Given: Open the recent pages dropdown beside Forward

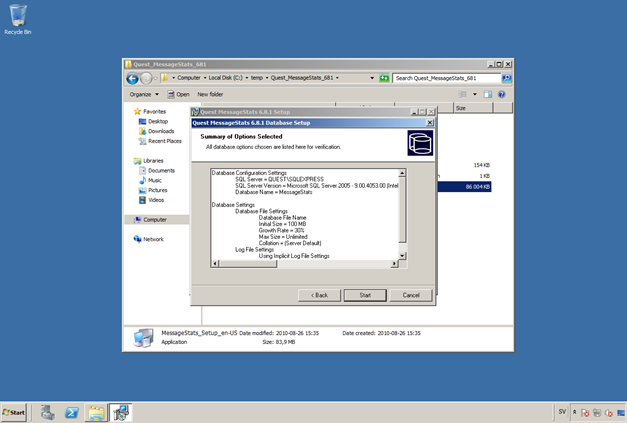Looking at the screenshot, I should pyautogui.click(x=156, y=78).
